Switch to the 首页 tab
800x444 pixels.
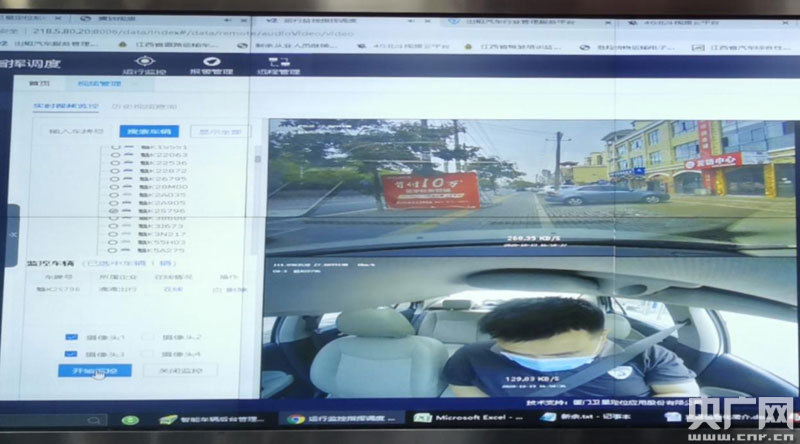(39, 85)
